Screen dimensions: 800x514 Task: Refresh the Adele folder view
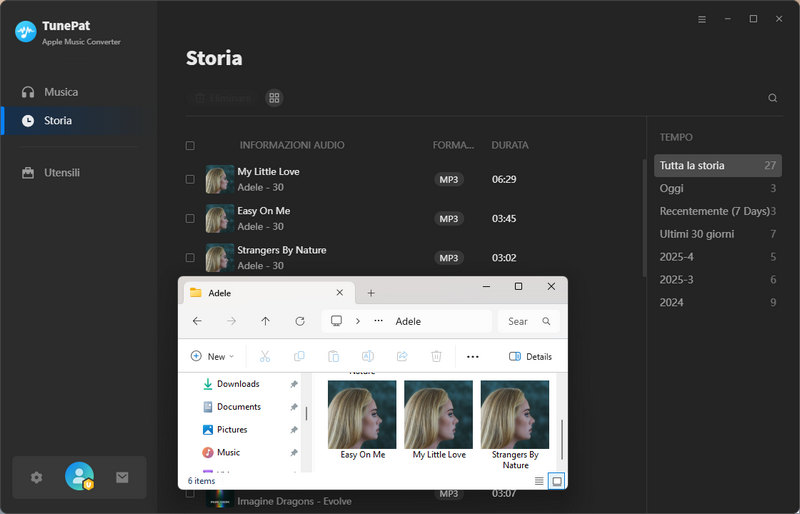tap(300, 321)
